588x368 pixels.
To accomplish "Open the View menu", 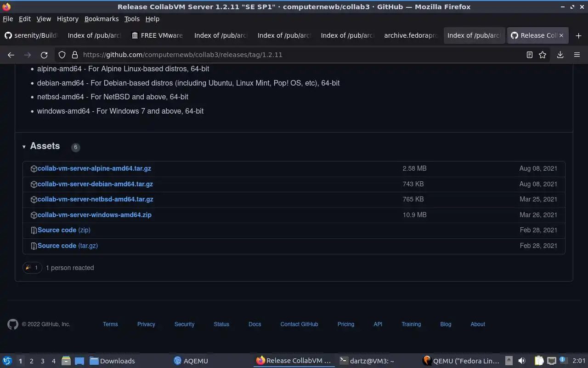I will pyautogui.click(x=44, y=19).
